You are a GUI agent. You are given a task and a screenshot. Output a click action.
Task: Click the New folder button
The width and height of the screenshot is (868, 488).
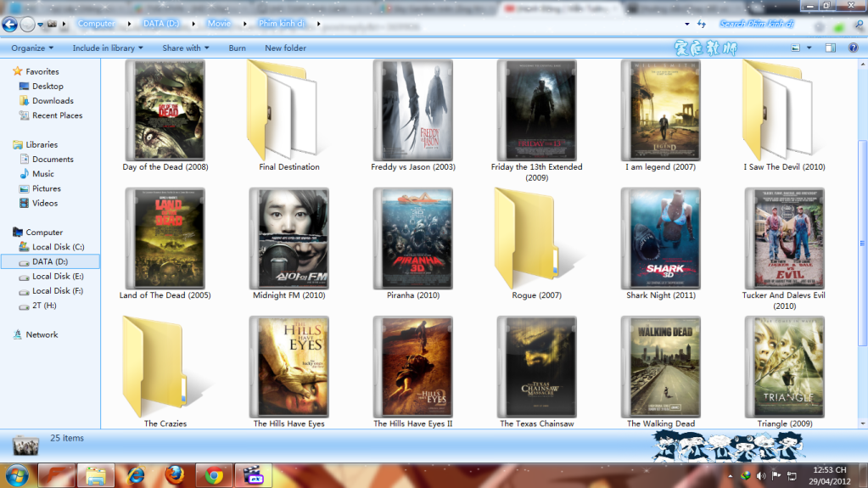[285, 48]
